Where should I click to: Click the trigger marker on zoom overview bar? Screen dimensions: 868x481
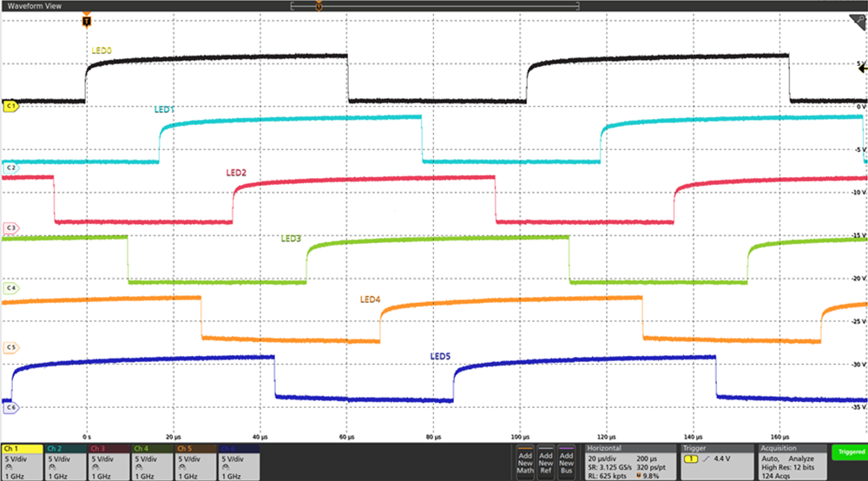tap(319, 6)
